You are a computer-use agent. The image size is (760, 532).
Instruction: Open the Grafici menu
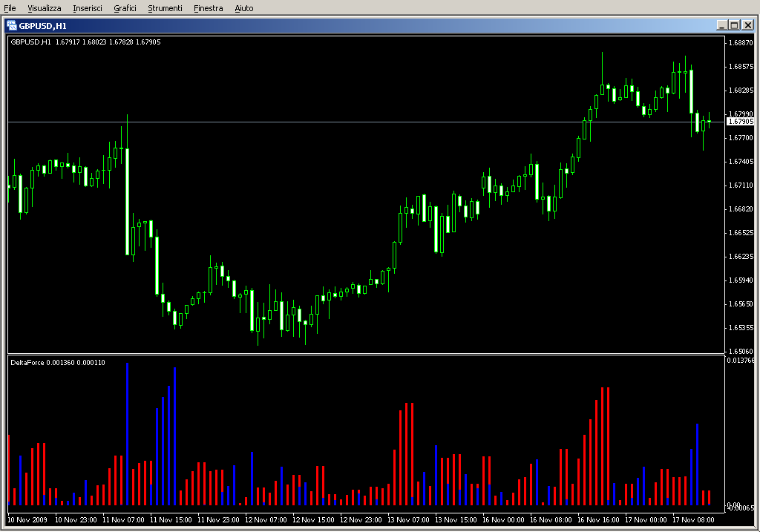coord(125,8)
